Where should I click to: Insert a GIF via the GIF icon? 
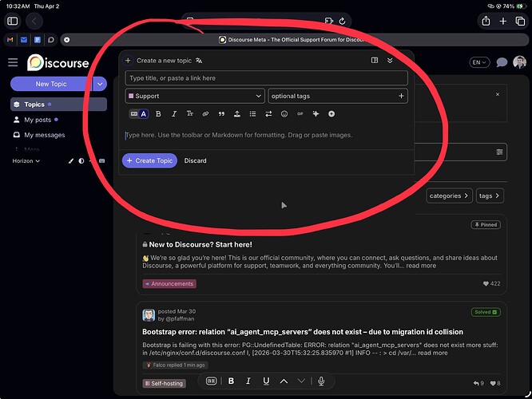click(300, 114)
